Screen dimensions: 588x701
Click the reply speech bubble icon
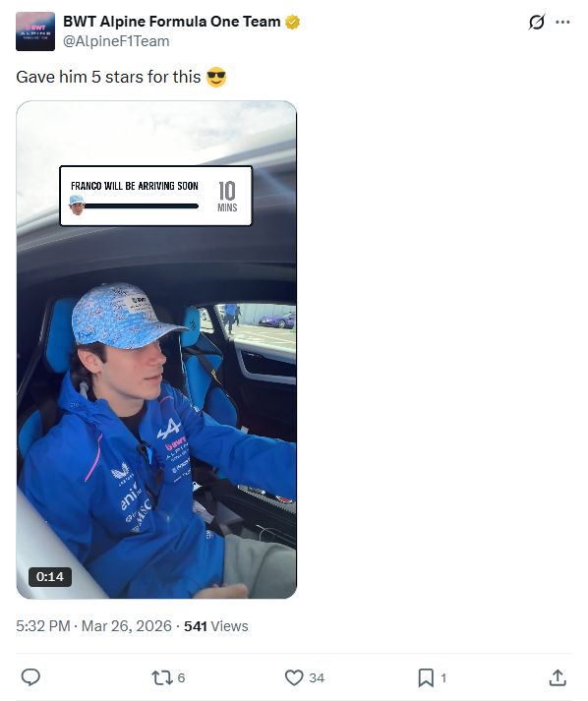pos(30,677)
